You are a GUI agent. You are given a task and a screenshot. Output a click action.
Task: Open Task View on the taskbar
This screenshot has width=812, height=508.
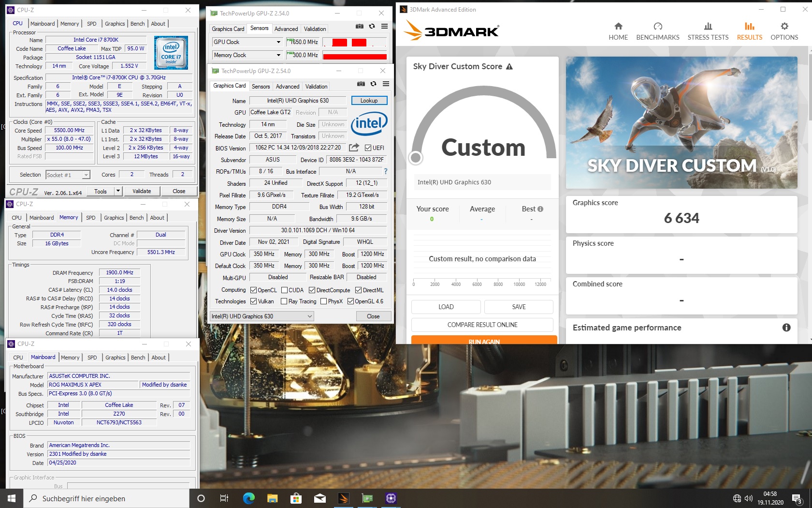click(224, 498)
